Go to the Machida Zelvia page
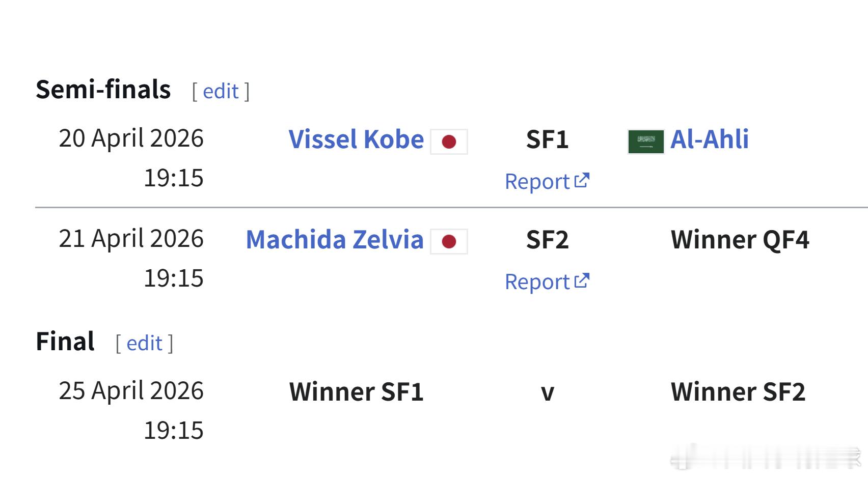 pos(334,240)
